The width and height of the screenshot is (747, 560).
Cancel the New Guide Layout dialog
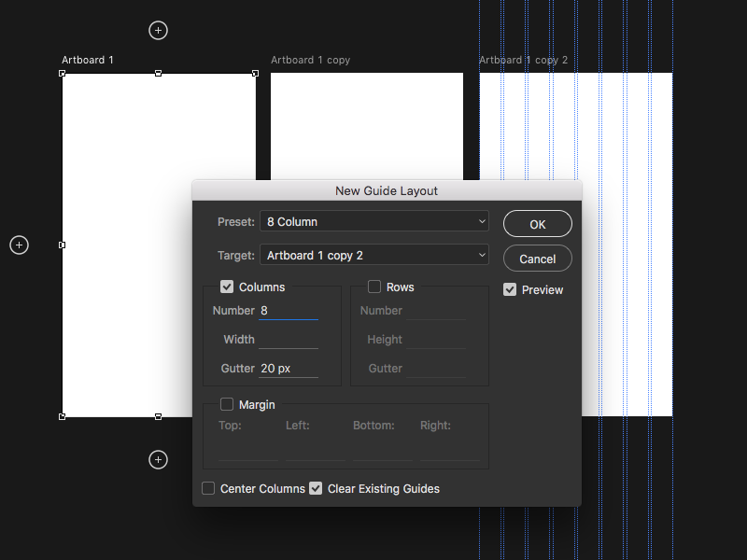pyautogui.click(x=538, y=259)
